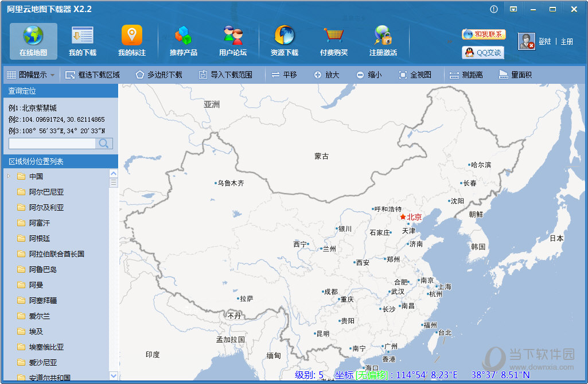Select 爱尔兰 in region list
Viewport: 588px width, 384px height.
click(40, 316)
